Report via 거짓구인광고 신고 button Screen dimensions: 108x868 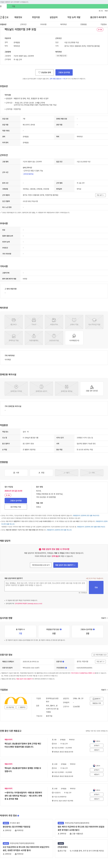[100, 655]
